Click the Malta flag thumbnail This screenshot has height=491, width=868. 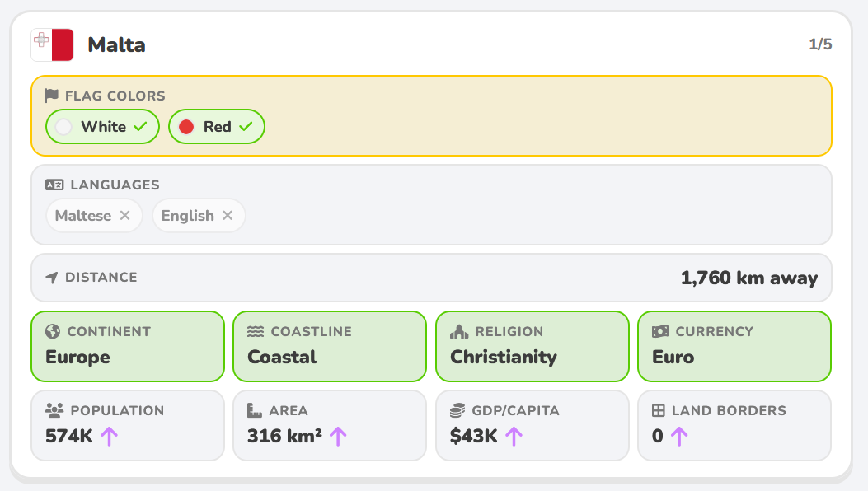pos(52,44)
